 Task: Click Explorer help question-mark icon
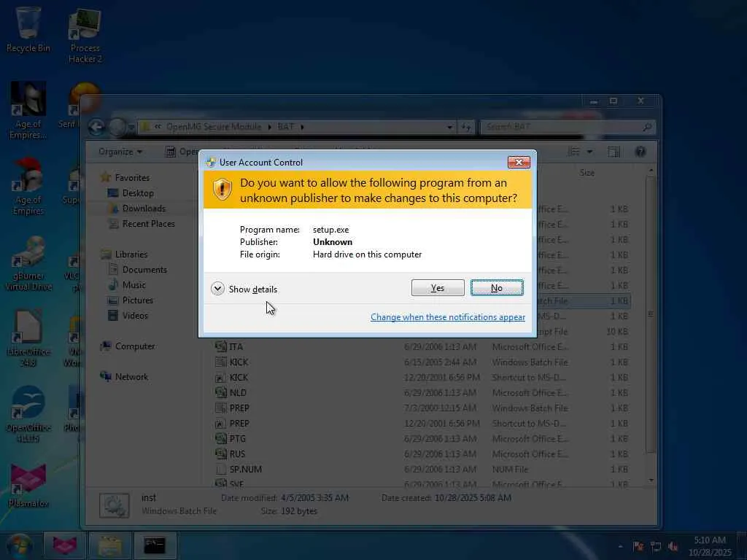point(640,152)
